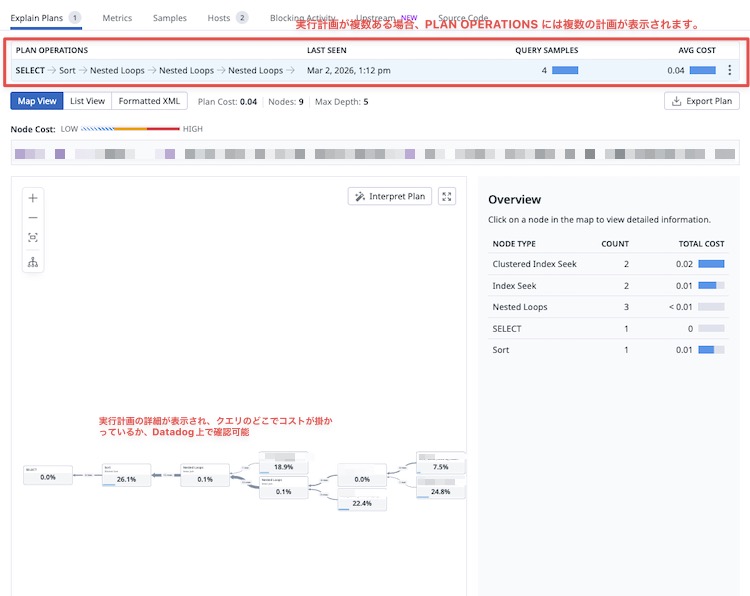Fit plan map to view icon
Screen dimensions: 750x596
tap(33, 237)
